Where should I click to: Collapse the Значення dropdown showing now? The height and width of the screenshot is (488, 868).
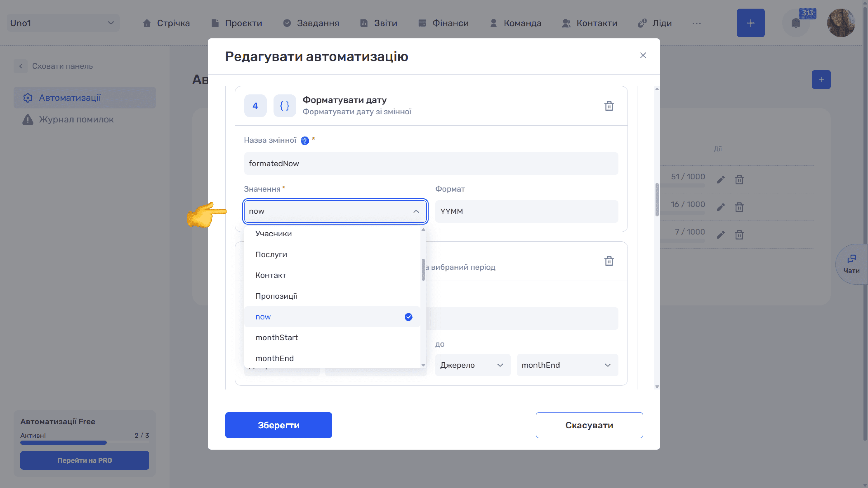click(x=335, y=211)
